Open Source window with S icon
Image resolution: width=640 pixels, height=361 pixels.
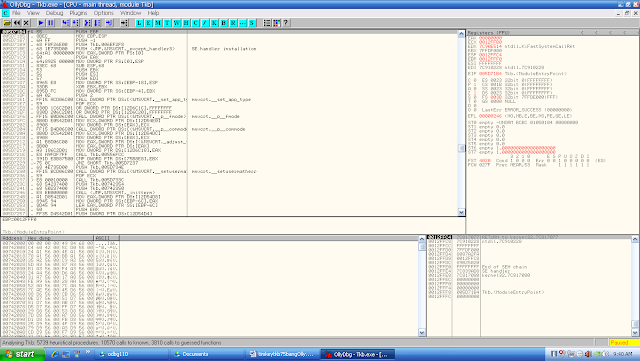[x=252, y=23]
